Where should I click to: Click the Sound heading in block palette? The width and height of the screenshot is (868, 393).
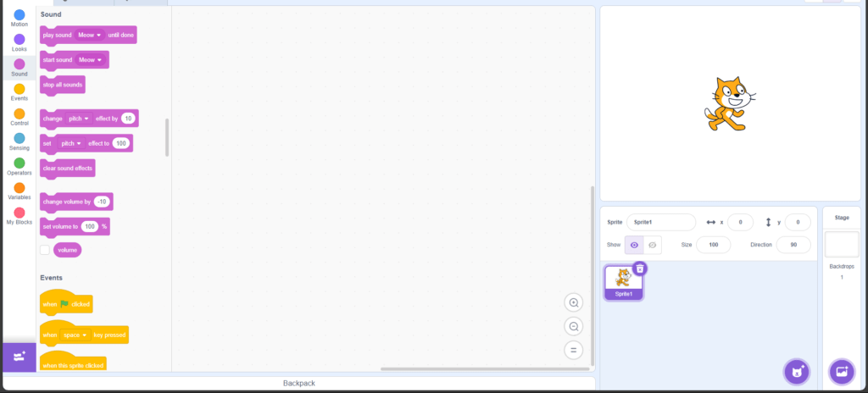51,14
